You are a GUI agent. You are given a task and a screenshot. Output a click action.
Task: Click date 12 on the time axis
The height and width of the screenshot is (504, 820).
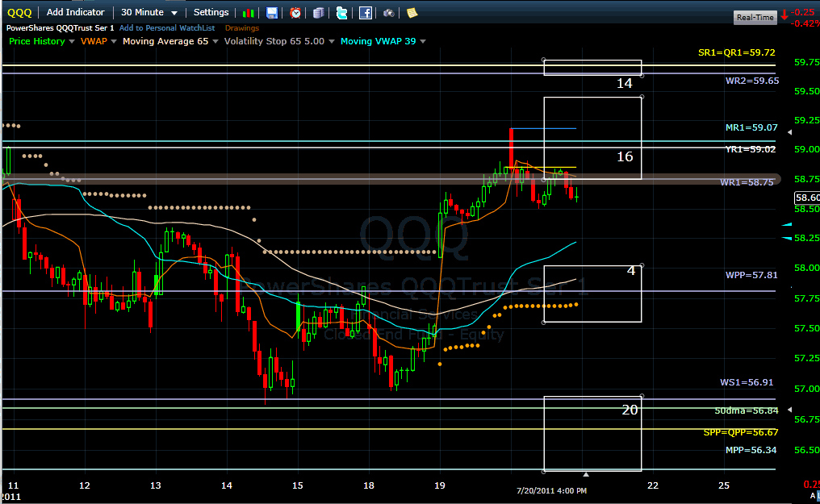tap(84, 485)
